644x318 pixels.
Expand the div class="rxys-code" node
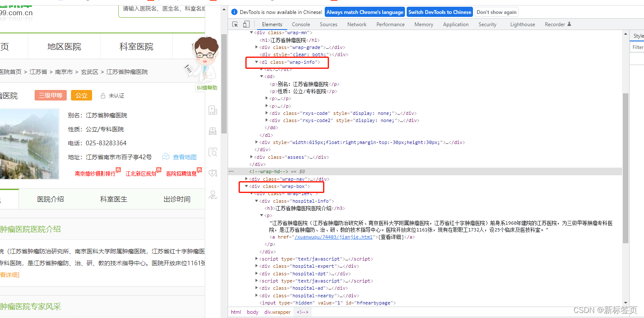coord(267,113)
